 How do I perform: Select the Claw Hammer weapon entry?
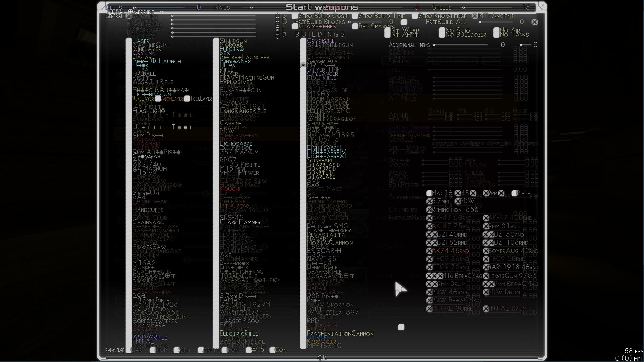[240, 222]
